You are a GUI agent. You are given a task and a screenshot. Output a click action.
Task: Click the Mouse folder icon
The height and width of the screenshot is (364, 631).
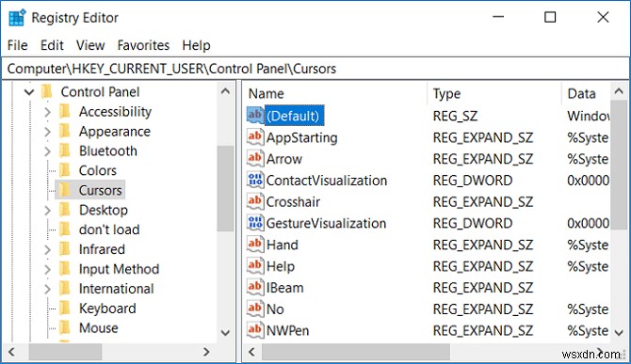(65, 328)
